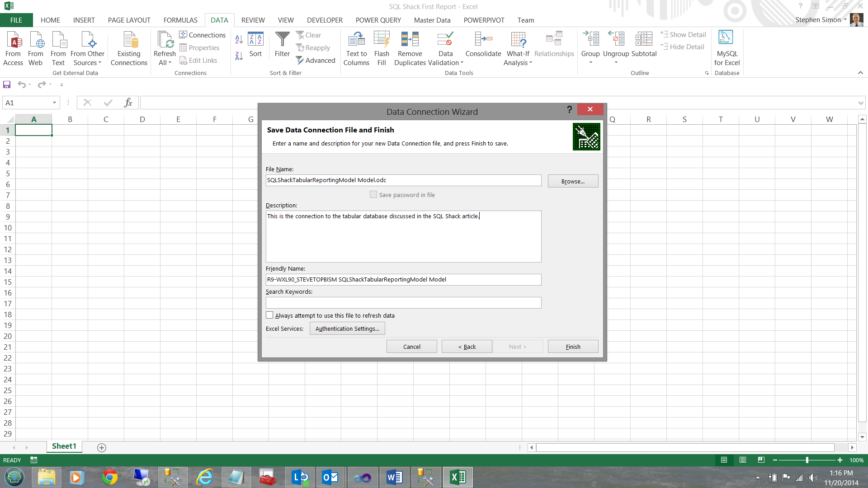Expand the Name Box dropdown
The width and height of the screenshot is (868, 488).
[54, 103]
